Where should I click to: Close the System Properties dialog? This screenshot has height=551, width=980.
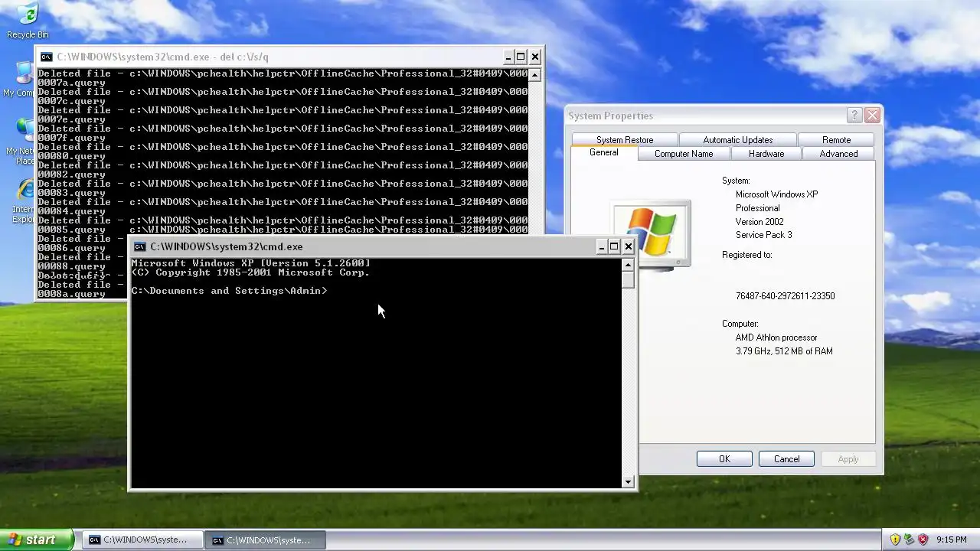(872, 116)
